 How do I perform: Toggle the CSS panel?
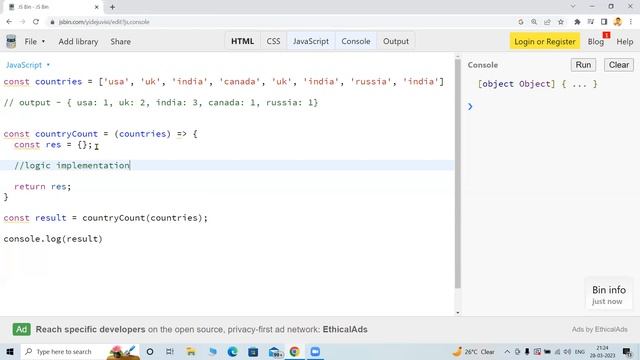pos(273,41)
